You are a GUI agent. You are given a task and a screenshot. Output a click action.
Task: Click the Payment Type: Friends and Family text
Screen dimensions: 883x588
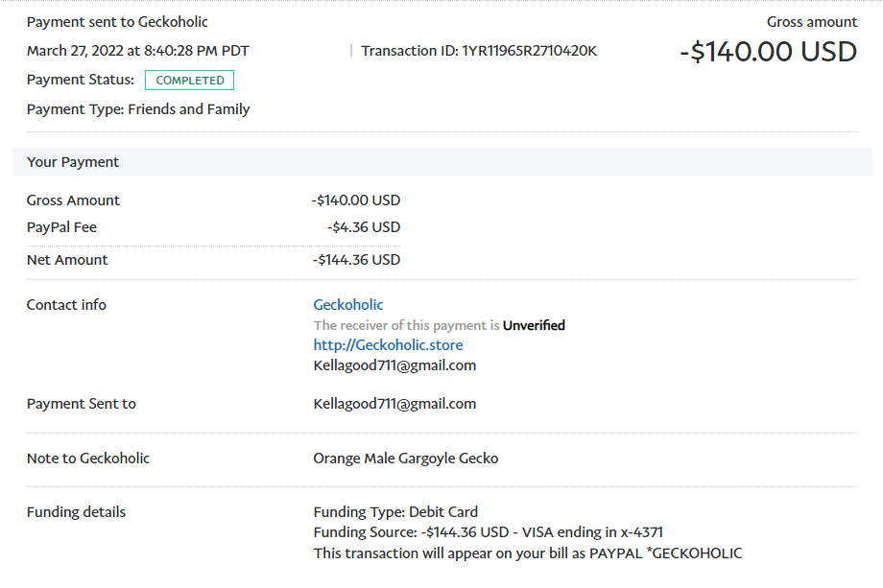138,109
